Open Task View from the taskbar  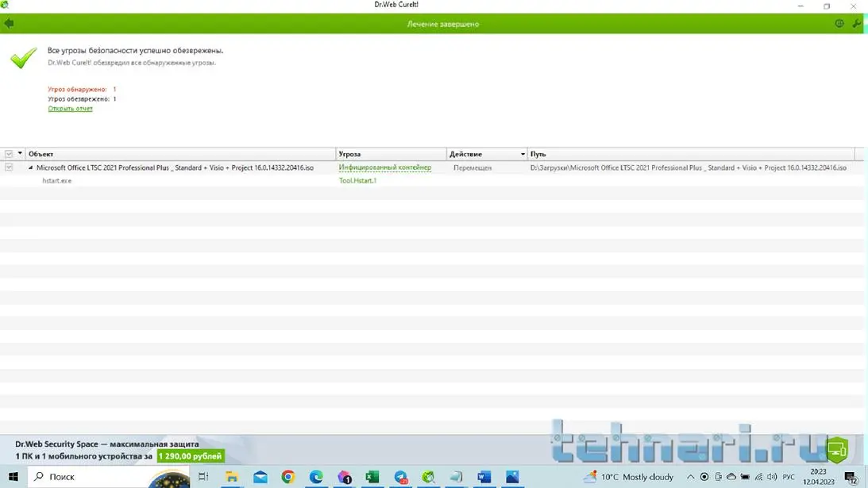(x=203, y=476)
